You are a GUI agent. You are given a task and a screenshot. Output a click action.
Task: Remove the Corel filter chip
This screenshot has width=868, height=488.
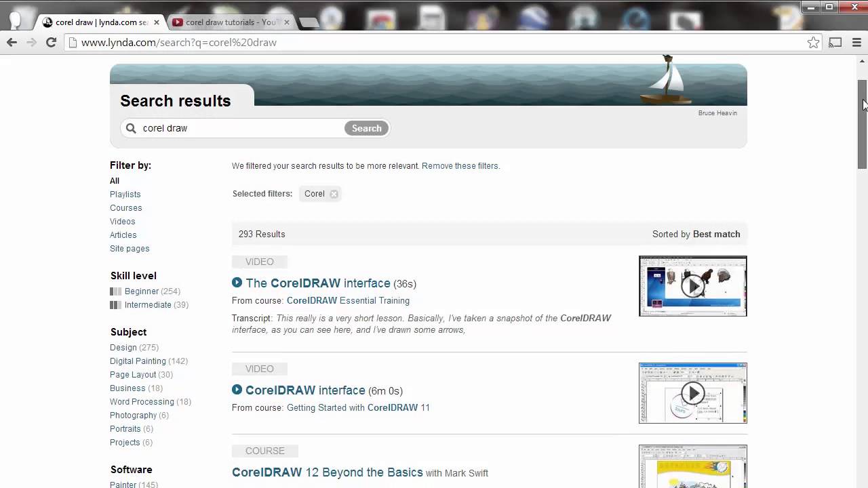[334, 194]
